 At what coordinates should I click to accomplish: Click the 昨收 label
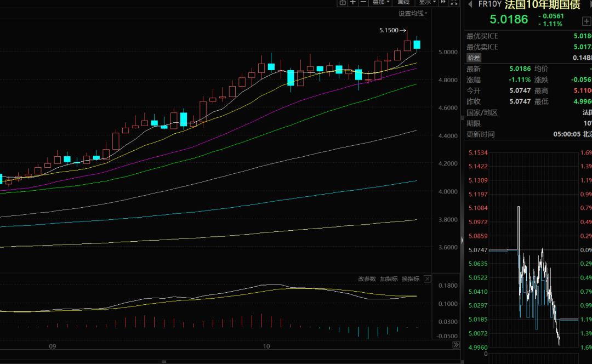coord(474,101)
